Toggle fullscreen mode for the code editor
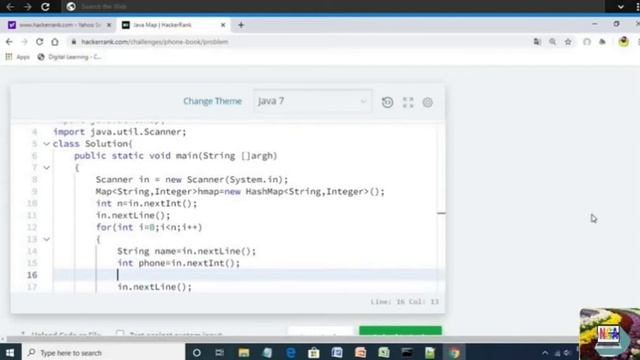 tap(408, 102)
